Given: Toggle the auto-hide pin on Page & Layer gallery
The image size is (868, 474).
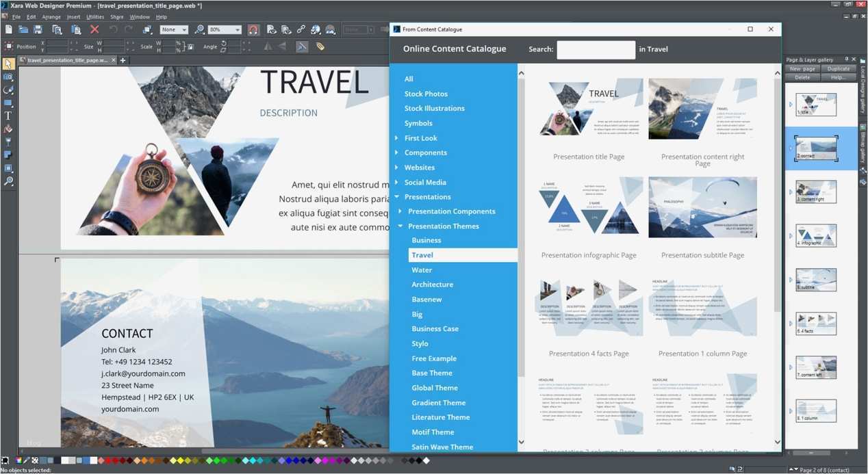Looking at the screenshot, I should click(x=847, y=60).
